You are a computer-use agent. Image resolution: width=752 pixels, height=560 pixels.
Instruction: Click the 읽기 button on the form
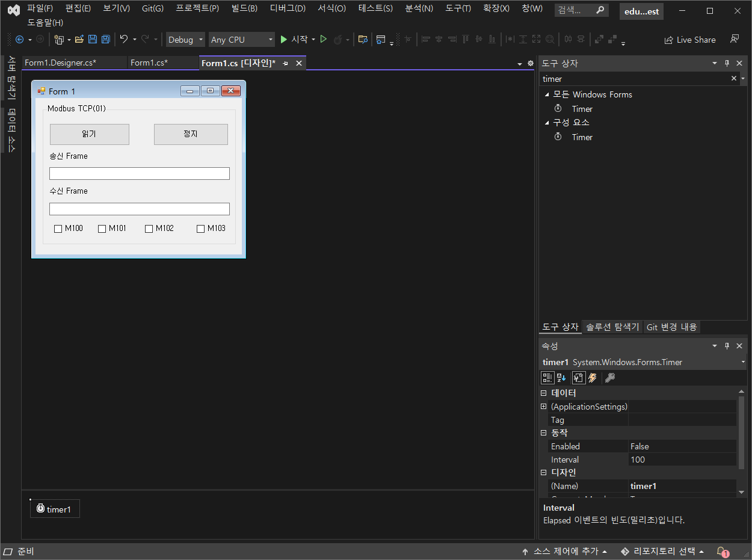(89, 134)
